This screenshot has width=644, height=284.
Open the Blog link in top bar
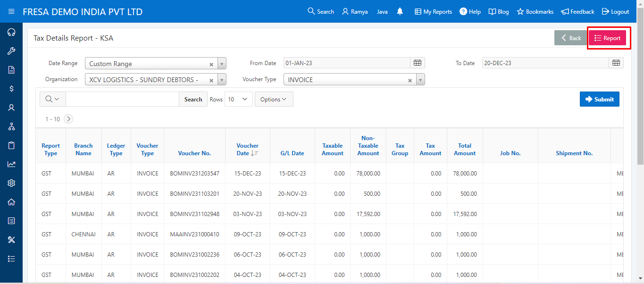(499, 12)
